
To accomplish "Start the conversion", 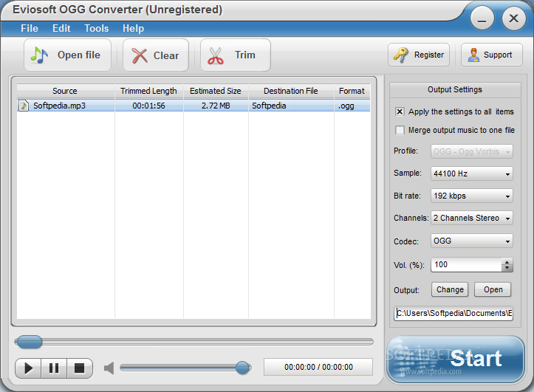I will [x=455, y=360].
